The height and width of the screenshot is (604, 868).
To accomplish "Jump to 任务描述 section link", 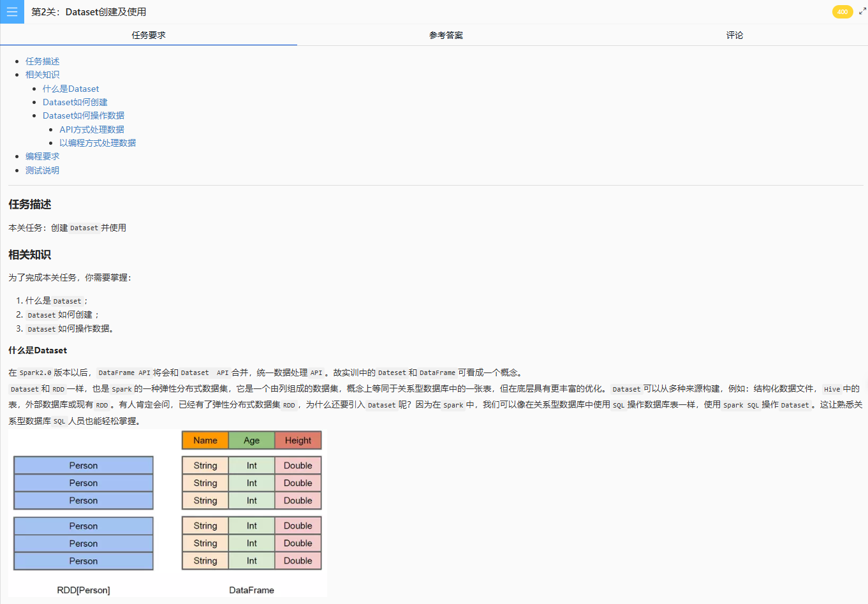I will click(x=42, y=61).
